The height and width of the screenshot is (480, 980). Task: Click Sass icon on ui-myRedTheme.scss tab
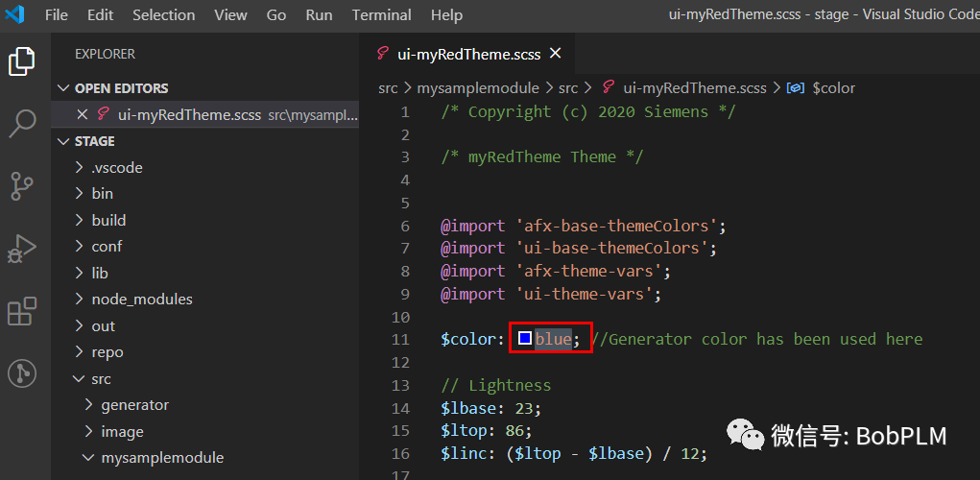click(383, 54)
